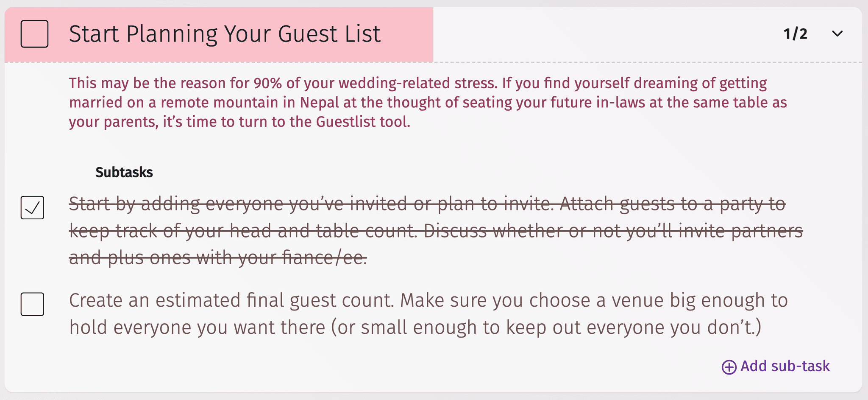Viewport: 868px width, 400px height.
Task: Click the Subtasks section heading
Action: (x=123, y=172)
